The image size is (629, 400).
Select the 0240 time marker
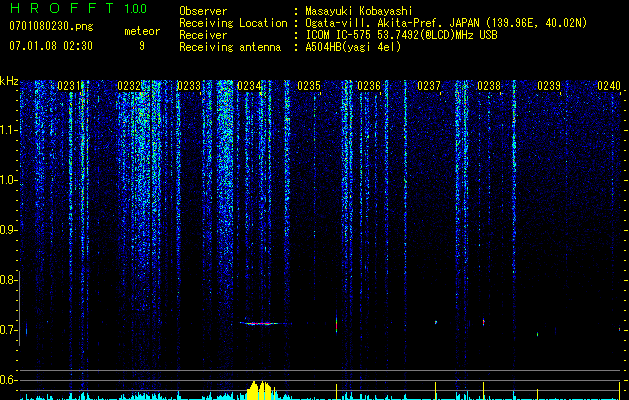pyautogui.click(x=609, y=85)
